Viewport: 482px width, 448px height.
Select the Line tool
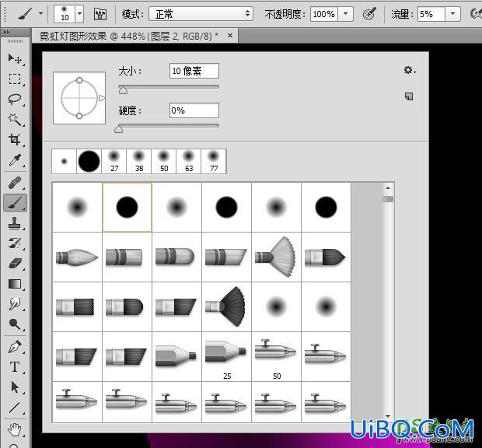[15, 408]
